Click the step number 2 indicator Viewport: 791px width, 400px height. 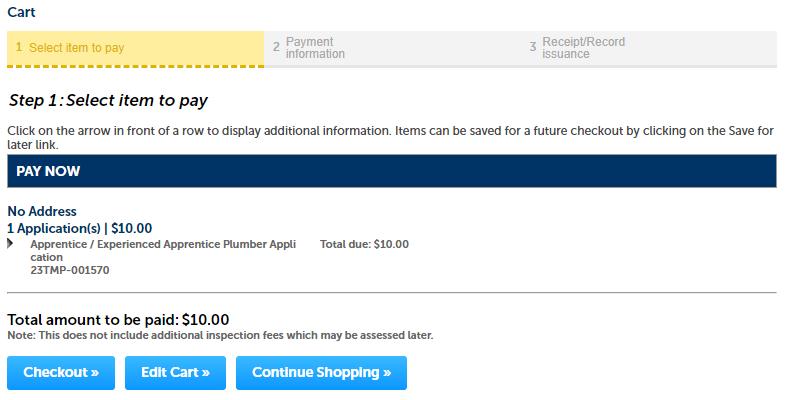pyautogui.click(x=276, y=47)
